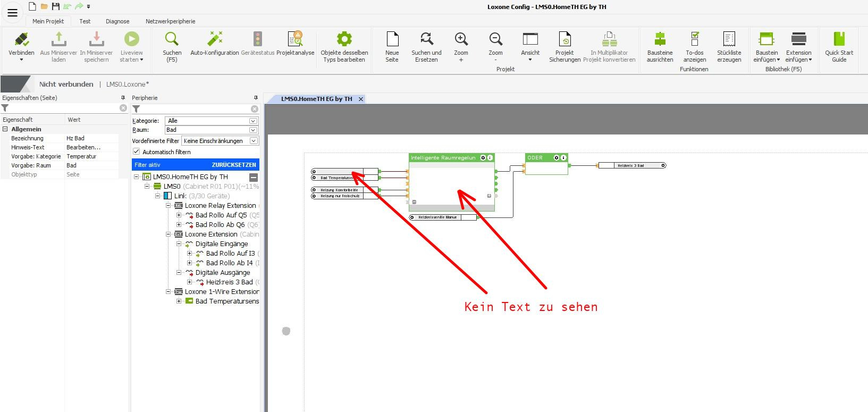Save program via In Miniserver speichern
This screenshot has width=868, height=412.
[x=96, y=47]
